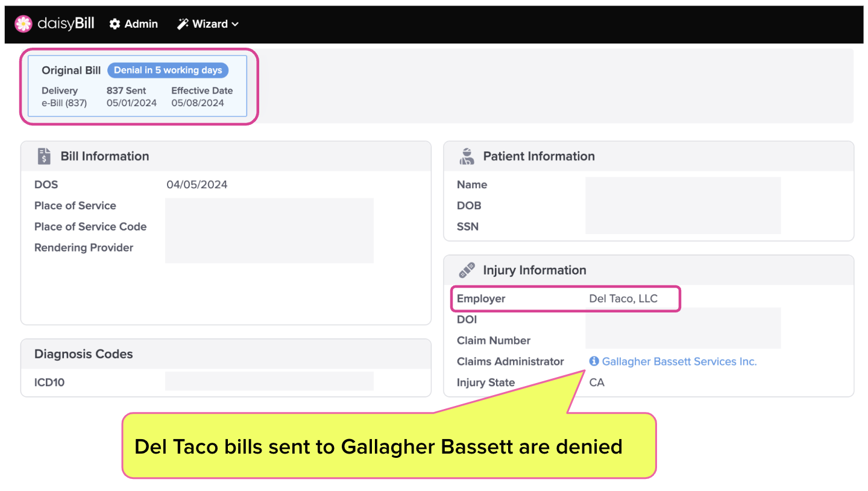Click the Injury State value CA

pyautogui.click(x=597, y=382)
